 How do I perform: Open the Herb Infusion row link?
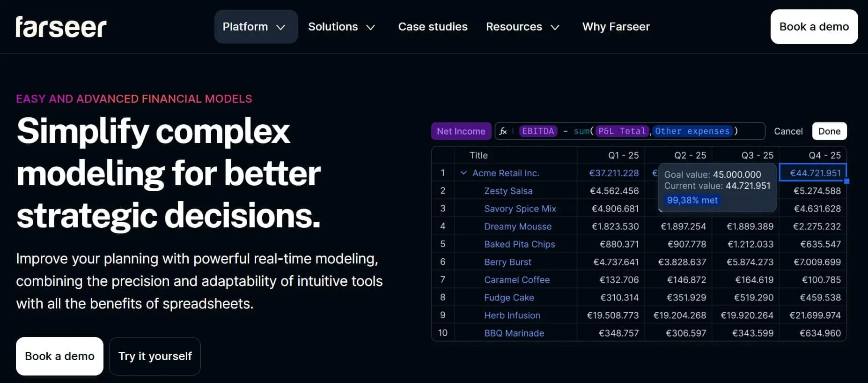click(512, 315)
